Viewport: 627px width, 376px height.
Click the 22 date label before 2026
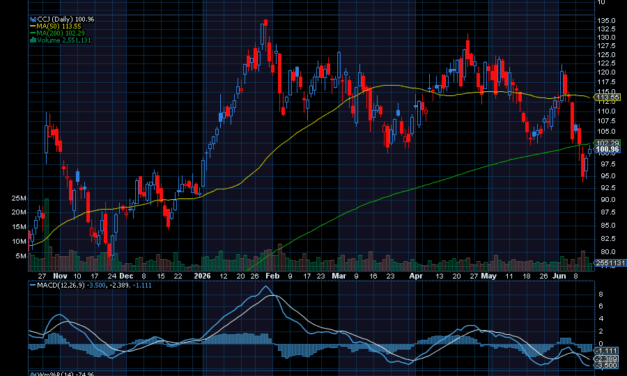[178, 276]
